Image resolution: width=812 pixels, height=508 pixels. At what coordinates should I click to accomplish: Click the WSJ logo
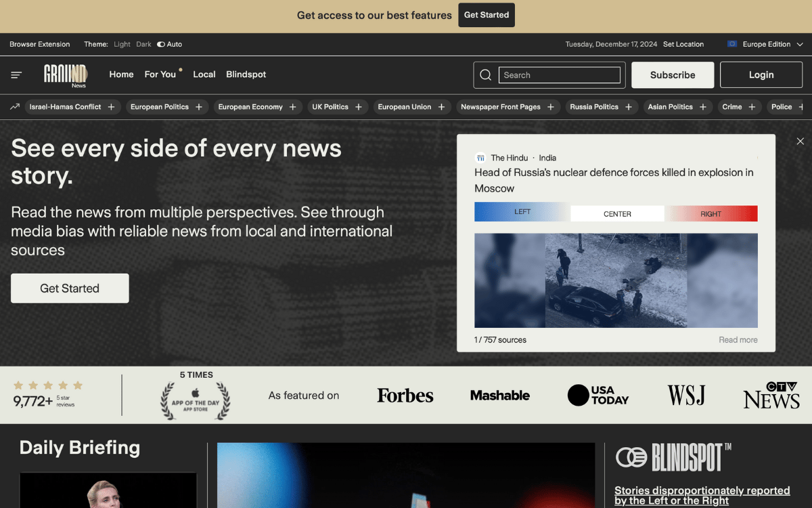coord(686,396)
